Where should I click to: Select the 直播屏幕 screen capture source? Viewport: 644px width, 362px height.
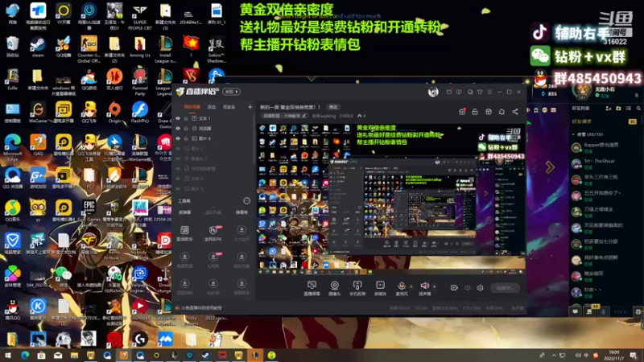[312, 288]
